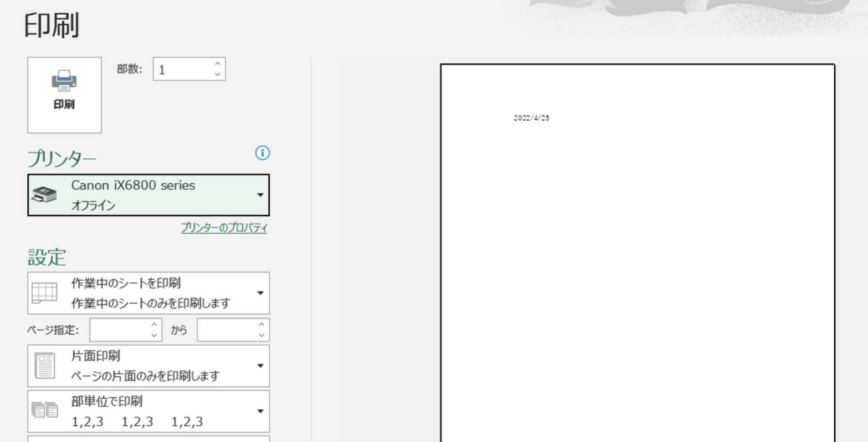Click the オフライン printer status text
868x442 pixels.
[x=93, y=206]
